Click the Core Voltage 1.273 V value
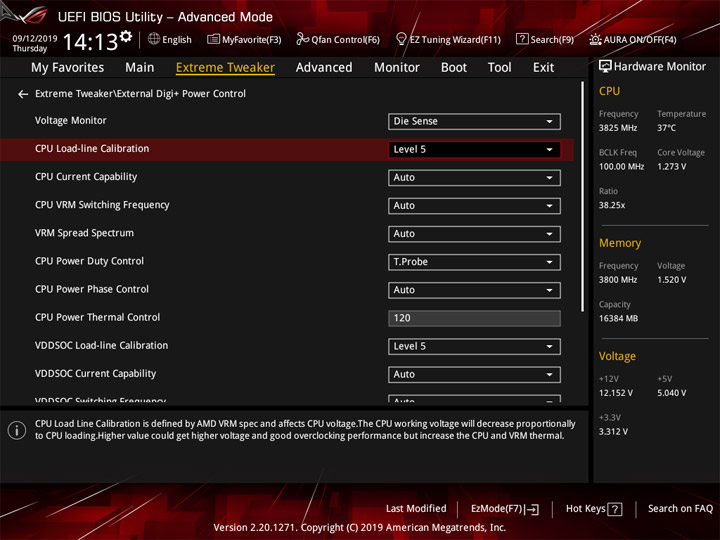This screenshot has width=720, height=540. [x=671, y=167]
